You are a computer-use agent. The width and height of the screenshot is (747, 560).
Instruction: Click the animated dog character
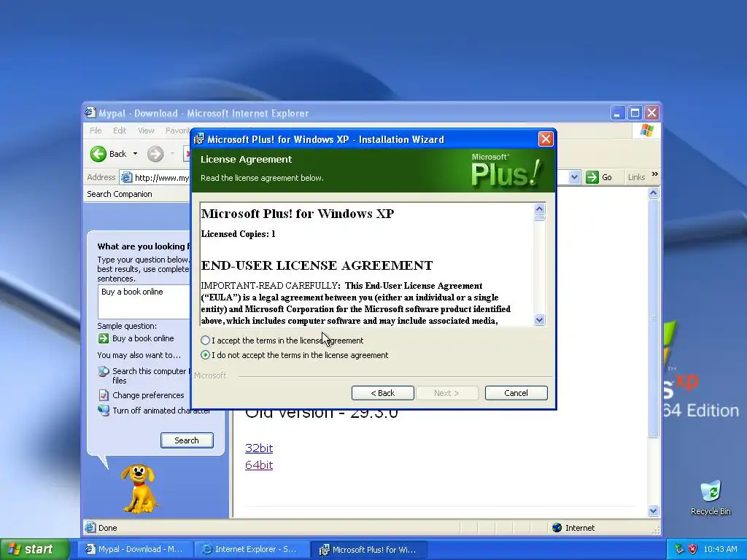coord(139,489)
